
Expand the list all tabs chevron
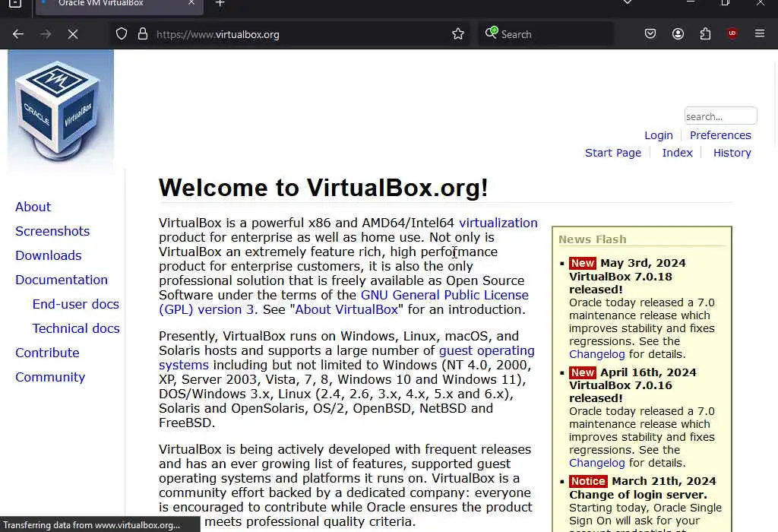628,2
